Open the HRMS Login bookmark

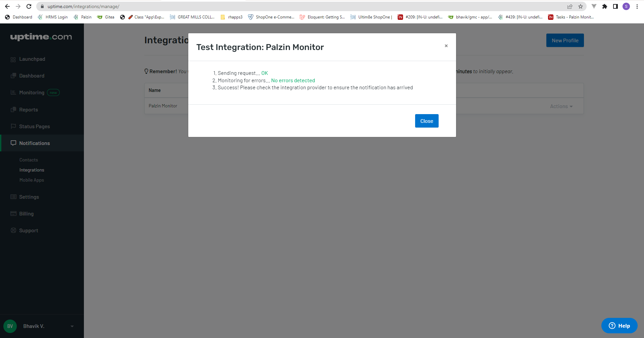[53, 17]
